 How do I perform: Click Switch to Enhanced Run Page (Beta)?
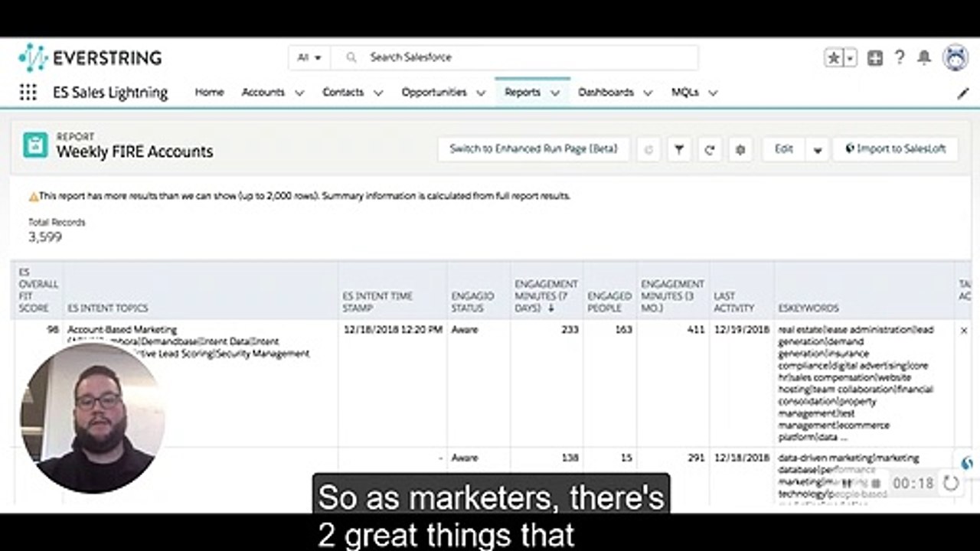pyautogui.click(x=534, y=149)
